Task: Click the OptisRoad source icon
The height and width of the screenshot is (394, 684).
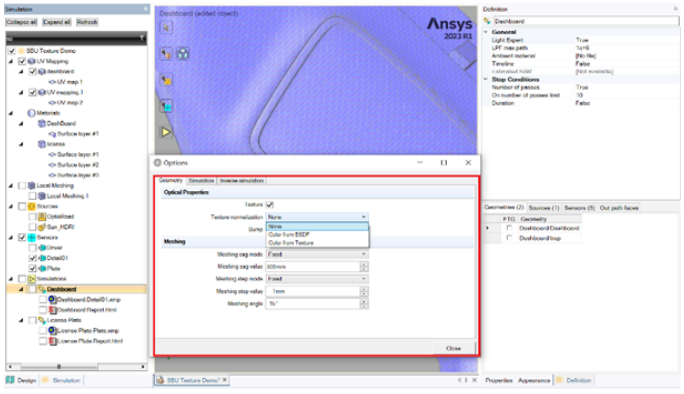Action: (42, 216)
